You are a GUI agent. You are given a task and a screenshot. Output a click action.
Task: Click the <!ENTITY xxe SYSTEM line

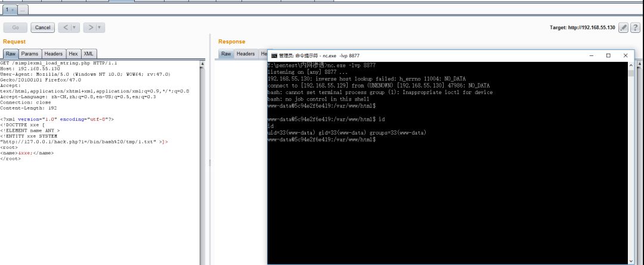29,136
